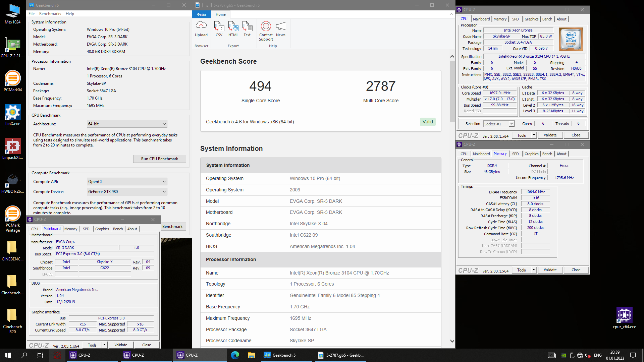The height and width of the screenshot is (362, 644).
Task: Open File Explorer from taskbar
Action: [251, 355]
